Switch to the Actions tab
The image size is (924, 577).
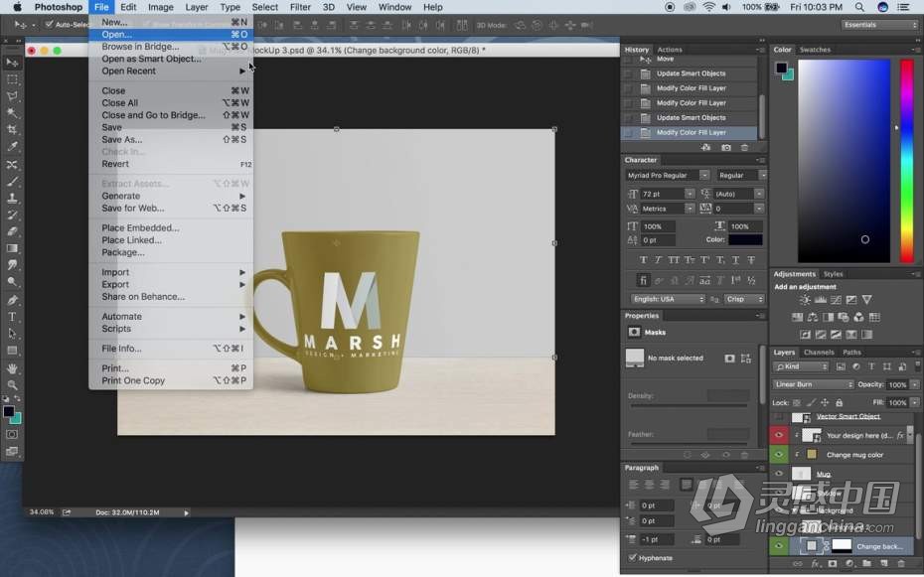pos(670,50)
